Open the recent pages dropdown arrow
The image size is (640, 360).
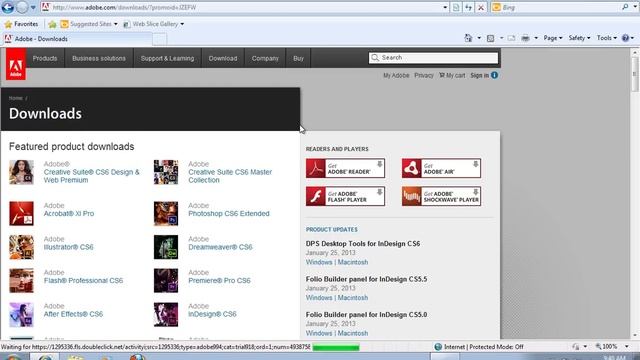point(33,7)
